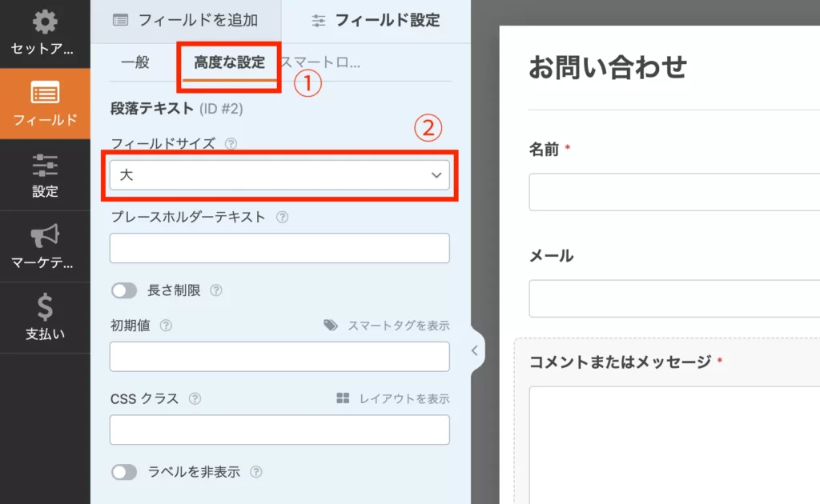Click the help icon beside ラベルを非表示
The width and height of the screenshot is (820, 504).
click(x=255, y=472)
